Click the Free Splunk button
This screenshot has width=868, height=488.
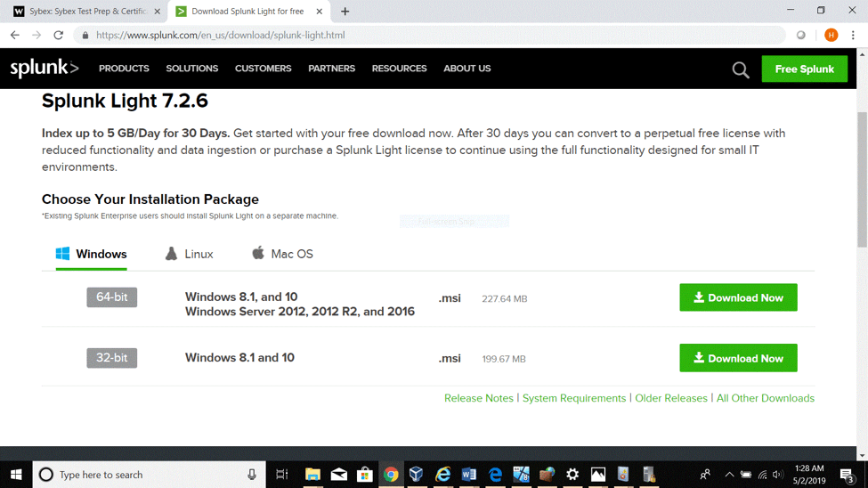pyautogui.click(x=804, y=69)
